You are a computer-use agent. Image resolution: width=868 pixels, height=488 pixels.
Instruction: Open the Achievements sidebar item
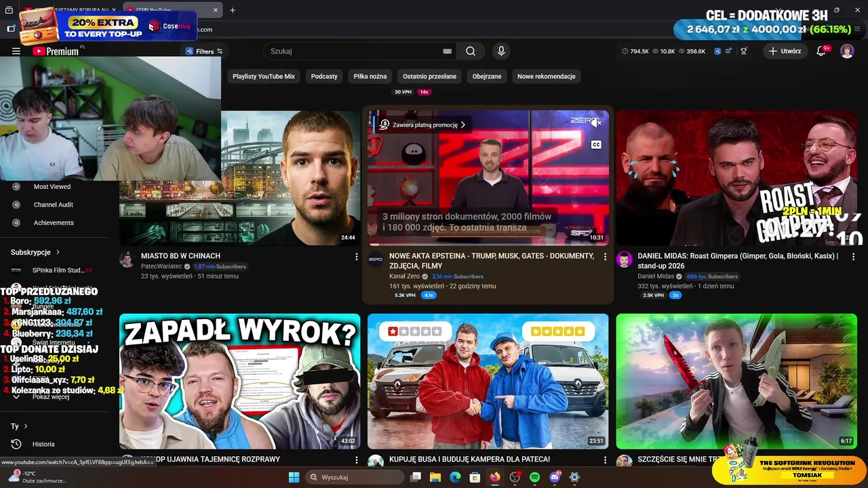[54, 223]
